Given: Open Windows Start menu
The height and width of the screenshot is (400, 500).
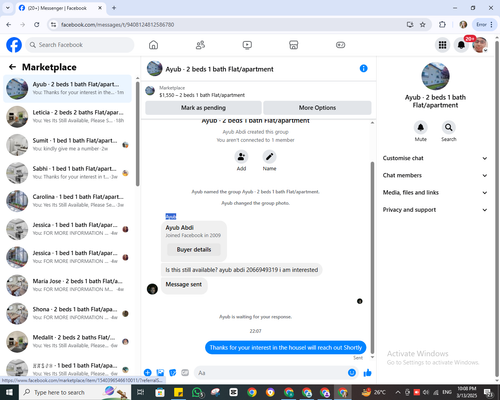Looking at the screenshot, I should coord(9,392).
